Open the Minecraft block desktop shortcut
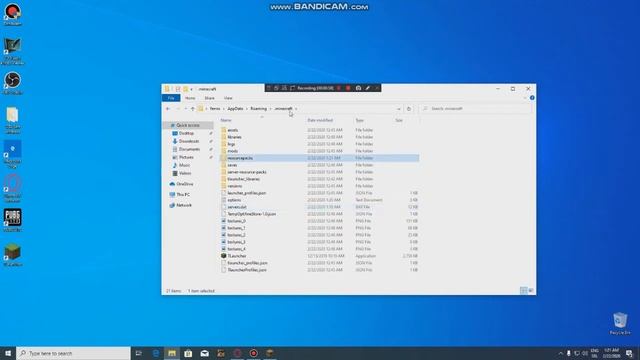This screenshot has height=360, width=640. [13, 255]
